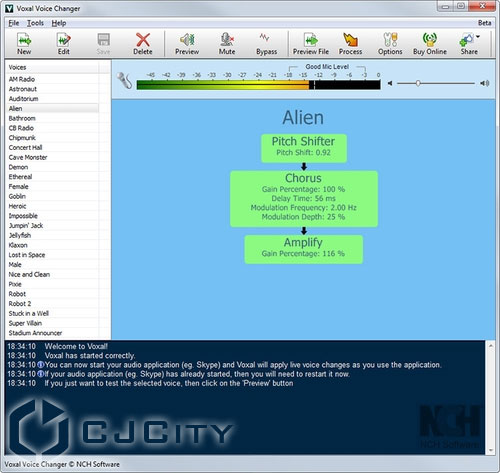Start Preview of the selected voice

[187, 44]
